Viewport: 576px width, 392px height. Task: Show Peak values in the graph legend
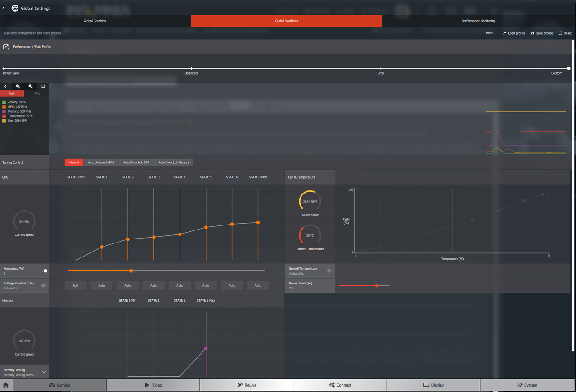[x=12, y=93]
